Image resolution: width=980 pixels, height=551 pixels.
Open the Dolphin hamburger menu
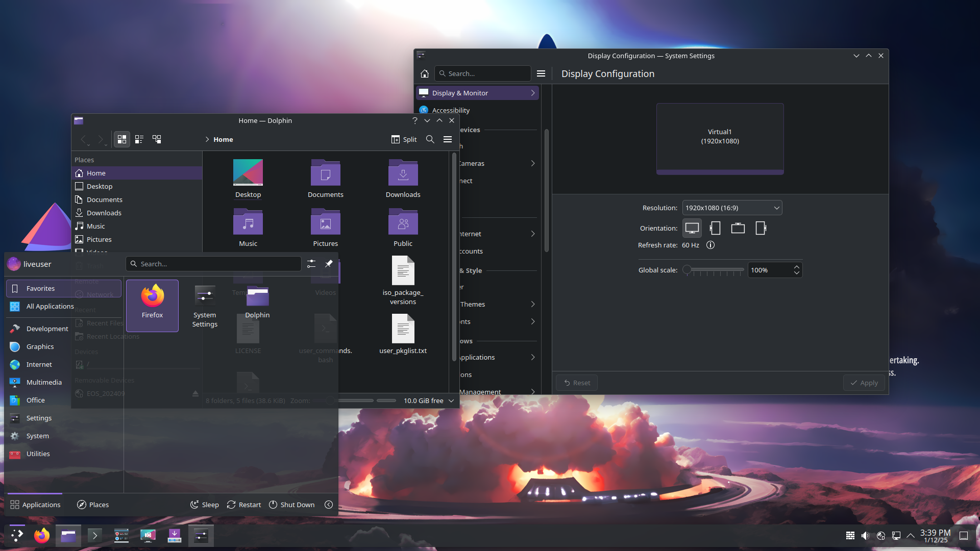(x=448, y=139)
